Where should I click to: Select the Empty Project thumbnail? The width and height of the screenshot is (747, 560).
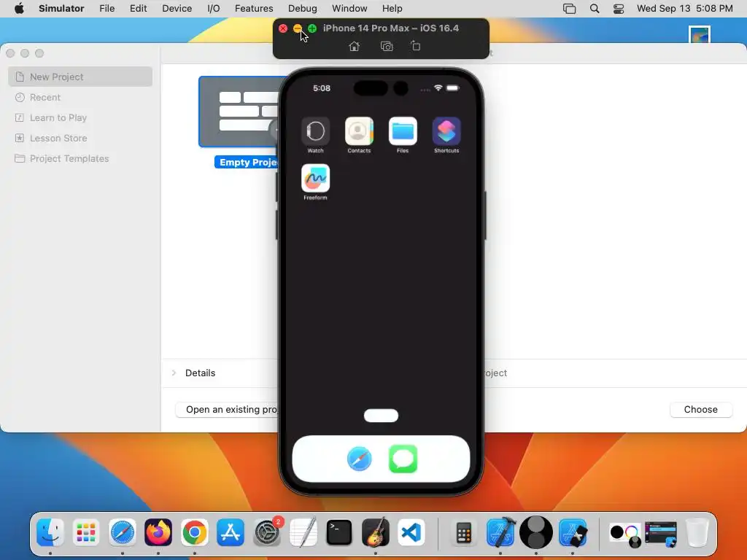(x=239, y=112)
